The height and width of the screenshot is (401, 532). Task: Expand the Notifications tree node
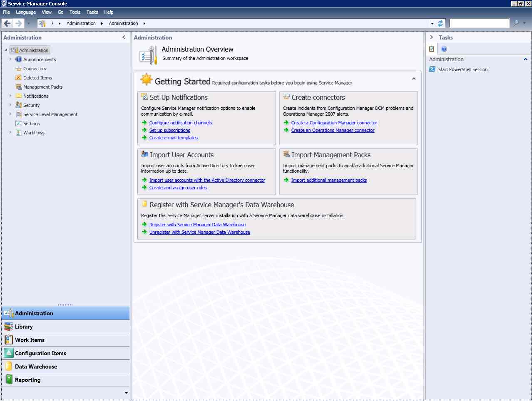(x=10, y=96)
